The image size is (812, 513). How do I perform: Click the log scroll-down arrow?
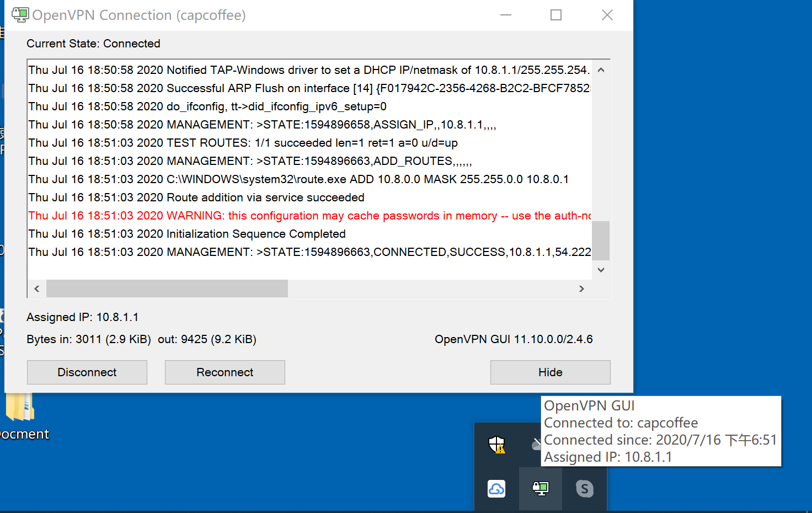pos(601,270)
